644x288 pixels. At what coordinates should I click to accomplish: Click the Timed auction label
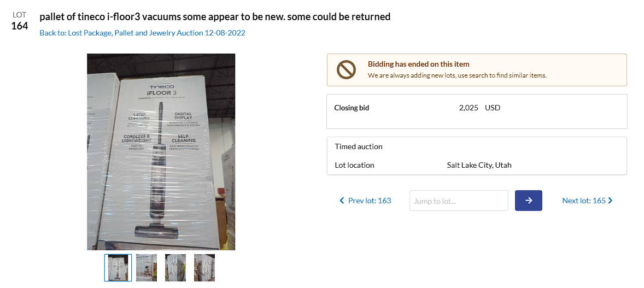coord(359,146)
